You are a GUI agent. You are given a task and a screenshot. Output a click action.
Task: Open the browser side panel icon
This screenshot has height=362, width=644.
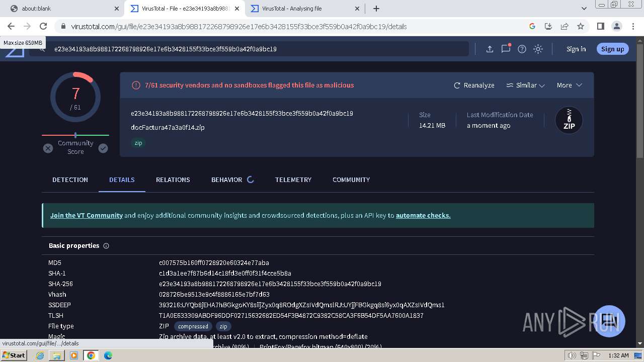pos(600,26)
